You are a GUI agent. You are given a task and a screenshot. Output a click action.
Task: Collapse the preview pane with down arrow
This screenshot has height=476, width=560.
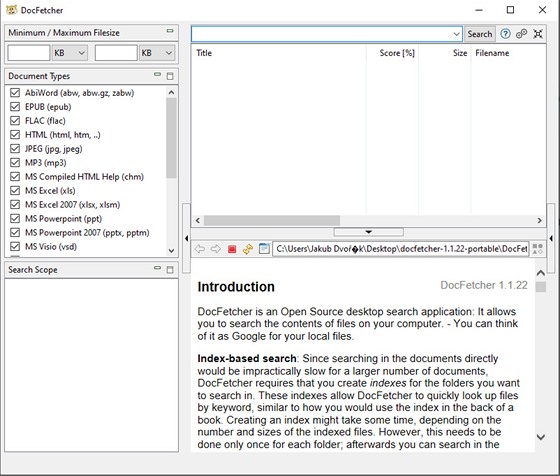tap(369, 232)
